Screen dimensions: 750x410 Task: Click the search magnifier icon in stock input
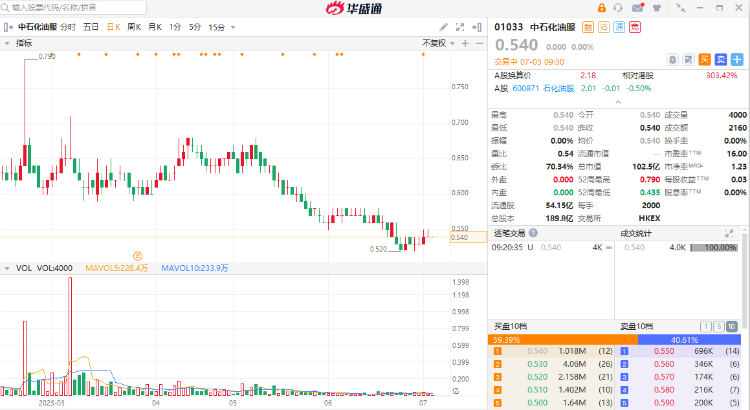click(x=5, y=8)
